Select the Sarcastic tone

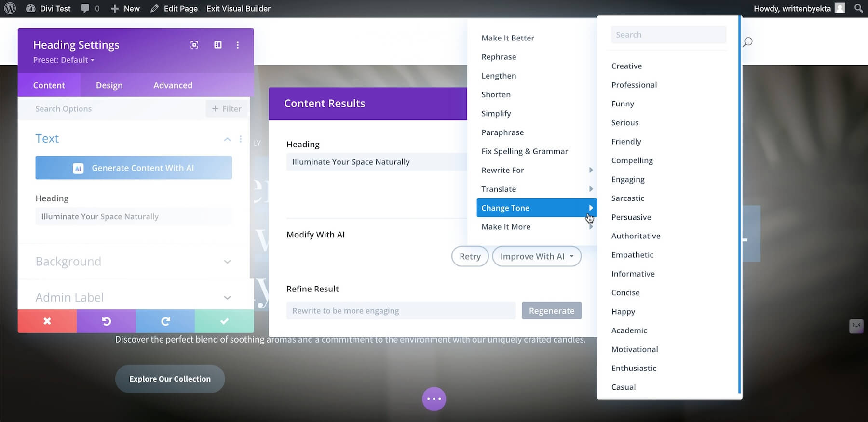coord(628,198)
